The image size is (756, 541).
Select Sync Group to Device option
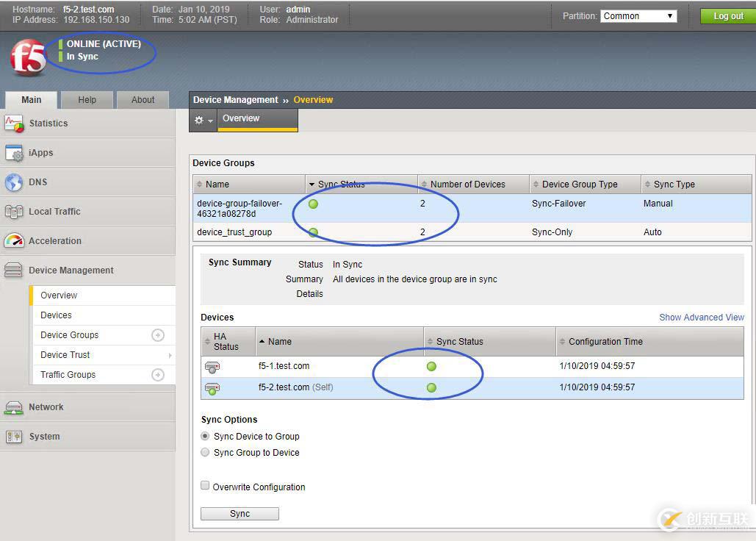point(206,453)
